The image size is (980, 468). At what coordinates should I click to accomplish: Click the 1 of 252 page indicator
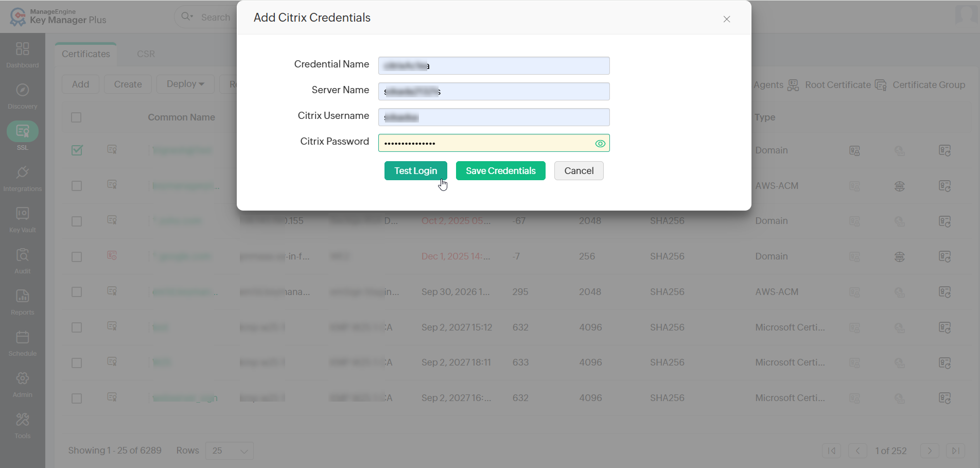[x=891, y=451]
